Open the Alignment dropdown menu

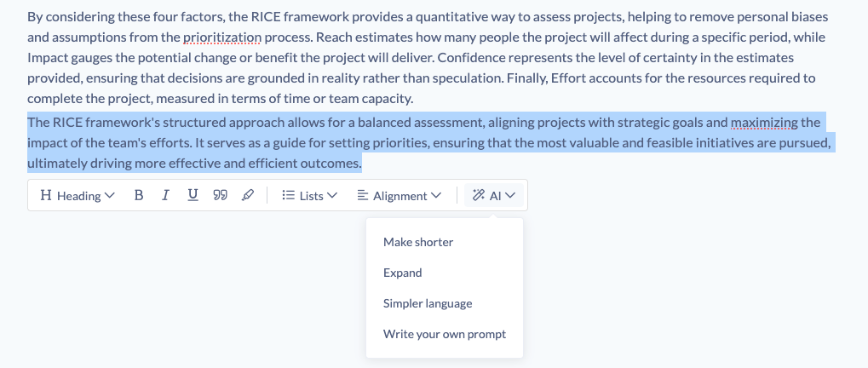[x=399, y=196]
